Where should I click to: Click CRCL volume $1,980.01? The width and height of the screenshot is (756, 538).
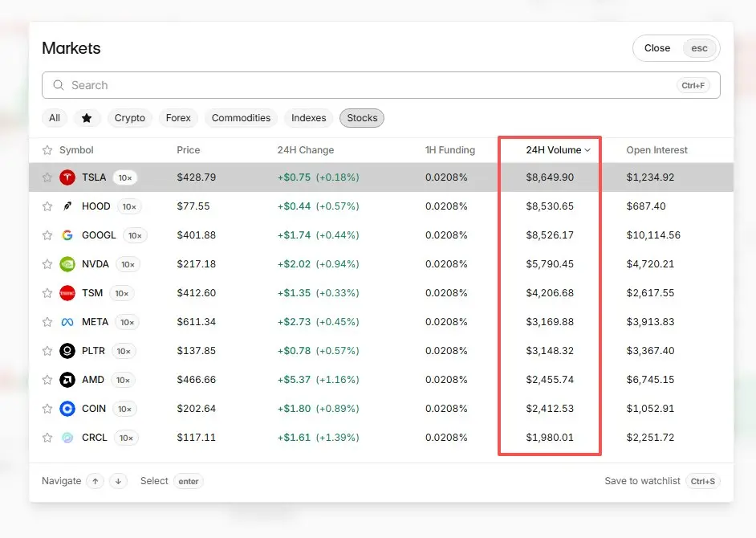coord(550,438)
